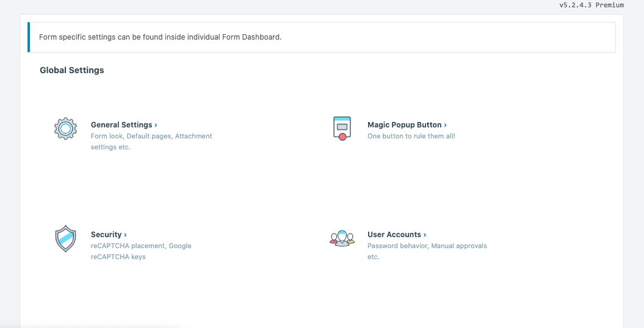The width and height of the screenshot is (644, 328).
Task: Click the Global Settings heading
Action: coord(72,70)
